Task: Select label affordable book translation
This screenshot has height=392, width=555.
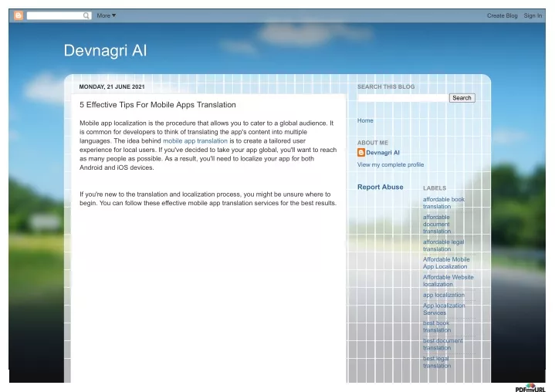Action: tap(444, 203)
